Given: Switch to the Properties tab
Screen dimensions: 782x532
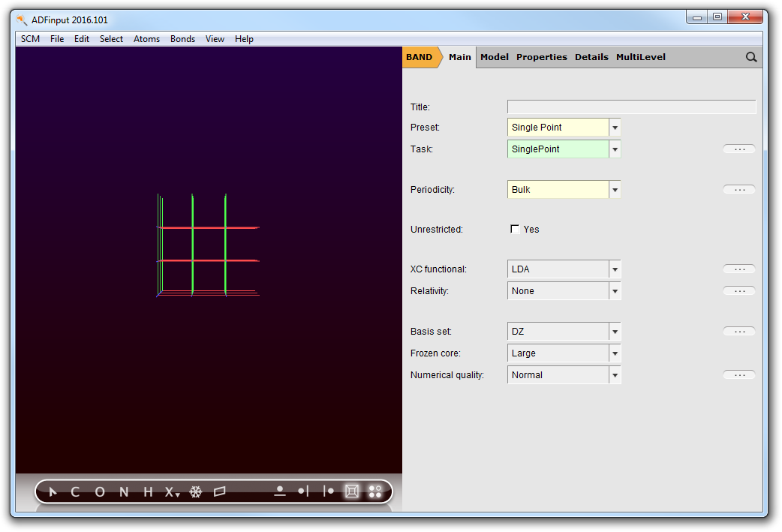Looking at the screenshot, I should coord(542,57).
